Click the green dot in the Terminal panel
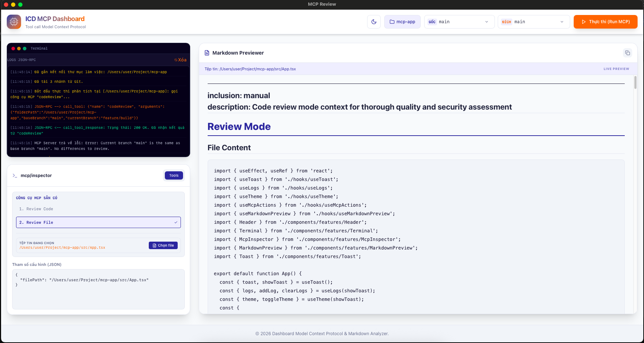The height and width of the screenshot is (343, 644). click(x=25, y=49)
